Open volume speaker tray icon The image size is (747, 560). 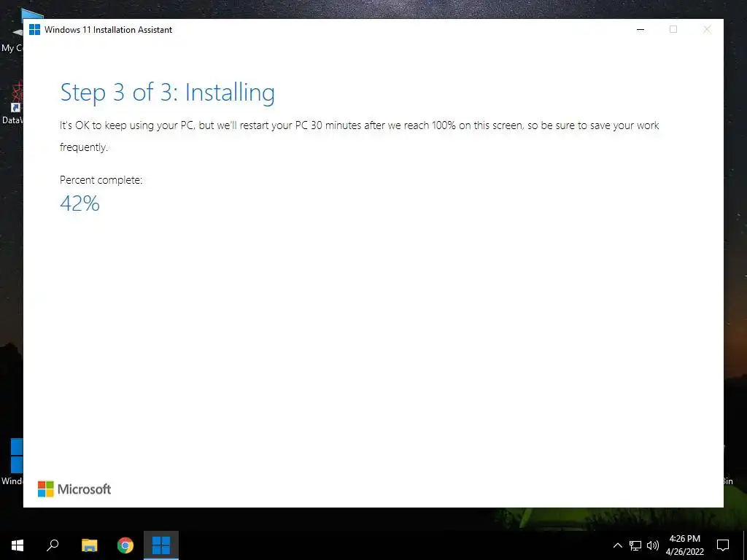(653, 545)
